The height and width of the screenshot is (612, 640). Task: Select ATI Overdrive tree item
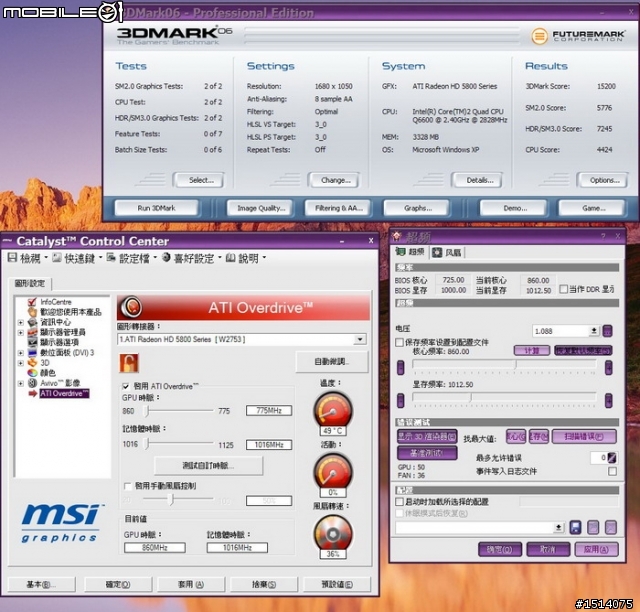tap(64, 394)
